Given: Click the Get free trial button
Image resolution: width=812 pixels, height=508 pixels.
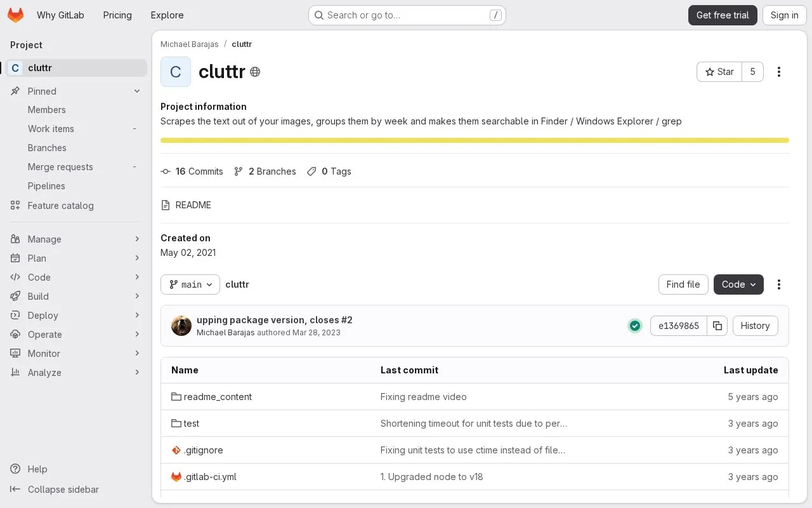Looking at the screenshot, I should click(x=723, y=15).
